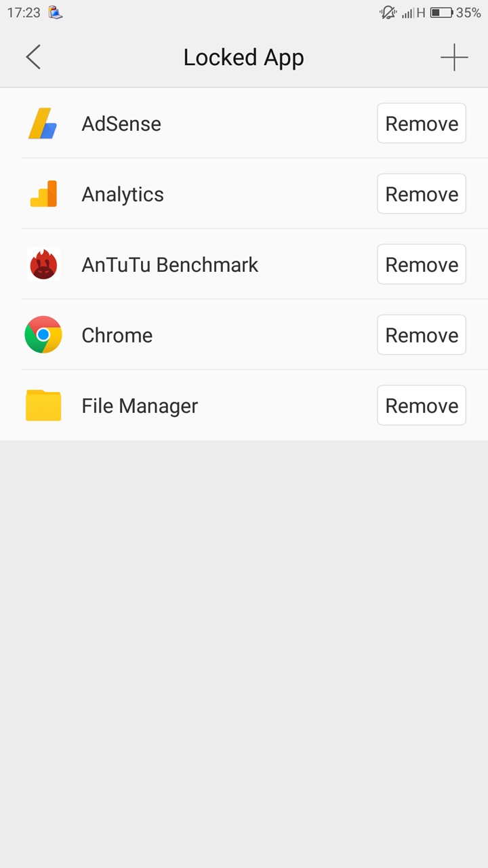Tap the back arrow icon
The height and width of the screenshot is (868, 488).
tap(33, 58)
